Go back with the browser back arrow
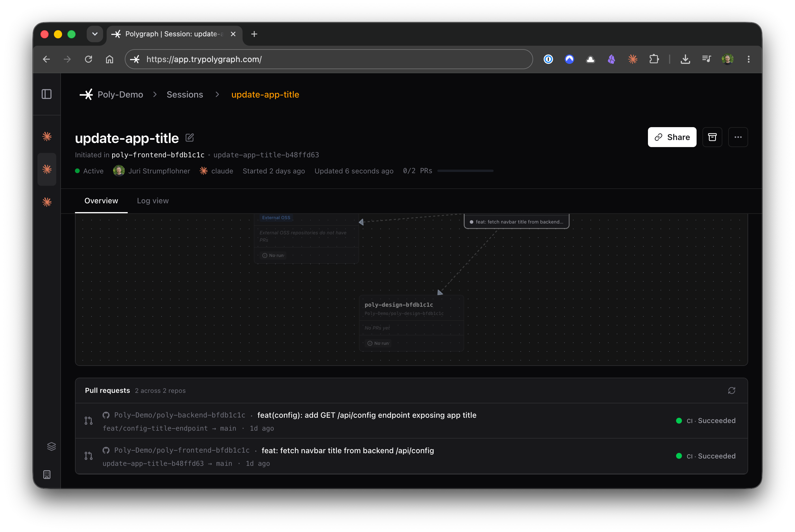The image size is (795, 532). (x=47, y=59)
